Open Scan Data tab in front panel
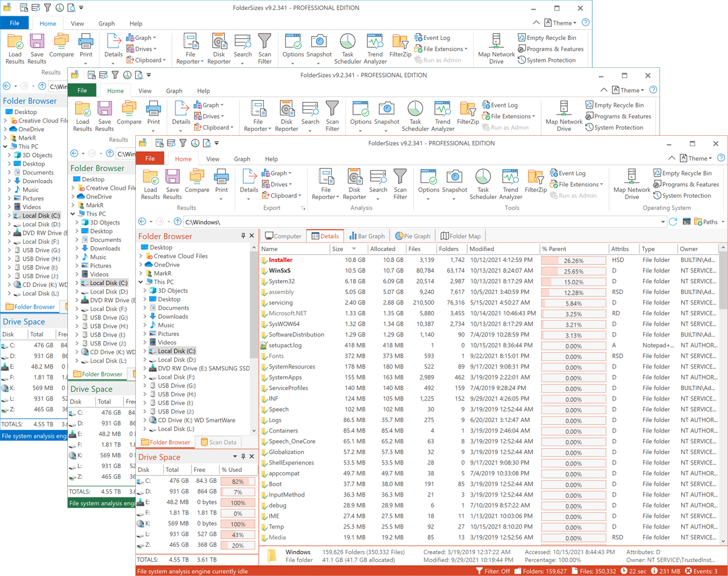The width and height of the screenshot is (728, 576). pos(218,442)
